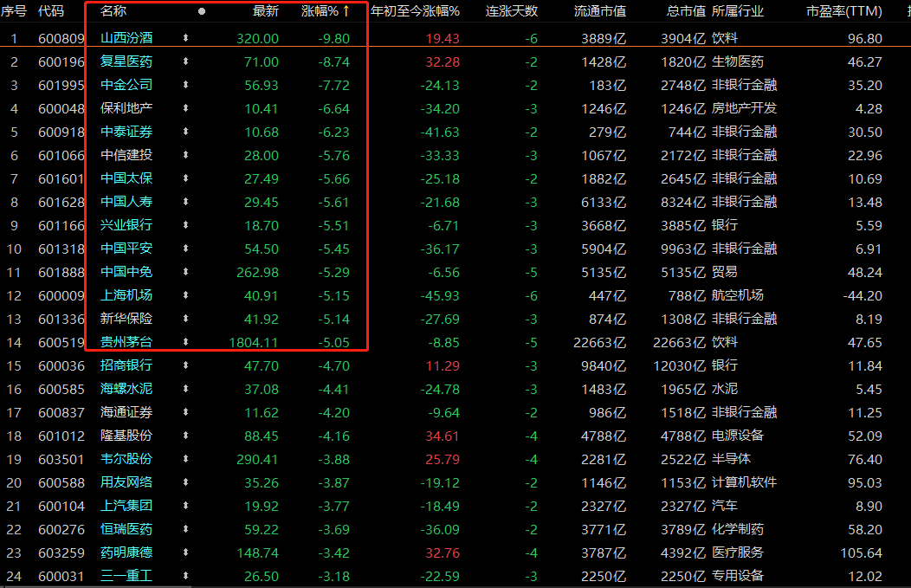Sort by the 最新 column header

(x=266, y=11)
